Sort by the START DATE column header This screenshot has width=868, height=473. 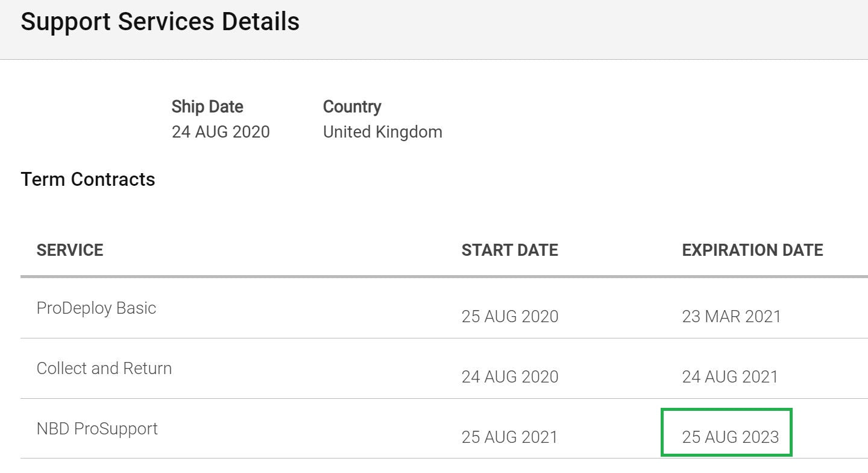pos(510,250)
